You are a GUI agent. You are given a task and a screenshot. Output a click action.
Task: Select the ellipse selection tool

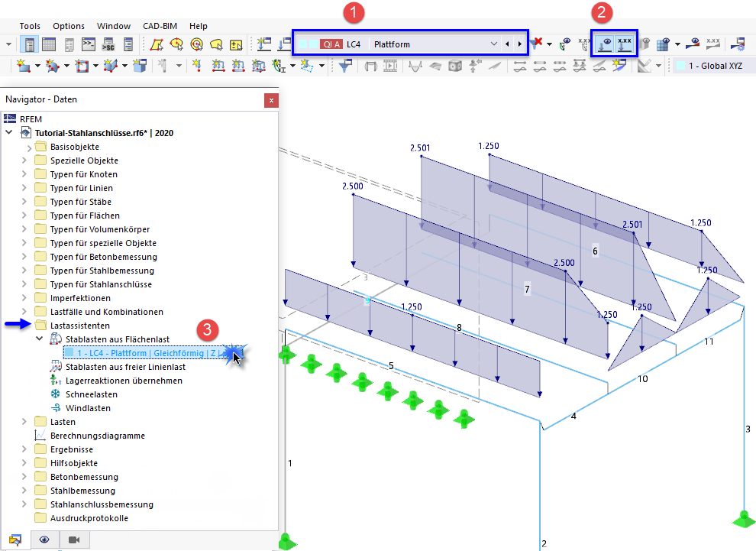[176, 45]
